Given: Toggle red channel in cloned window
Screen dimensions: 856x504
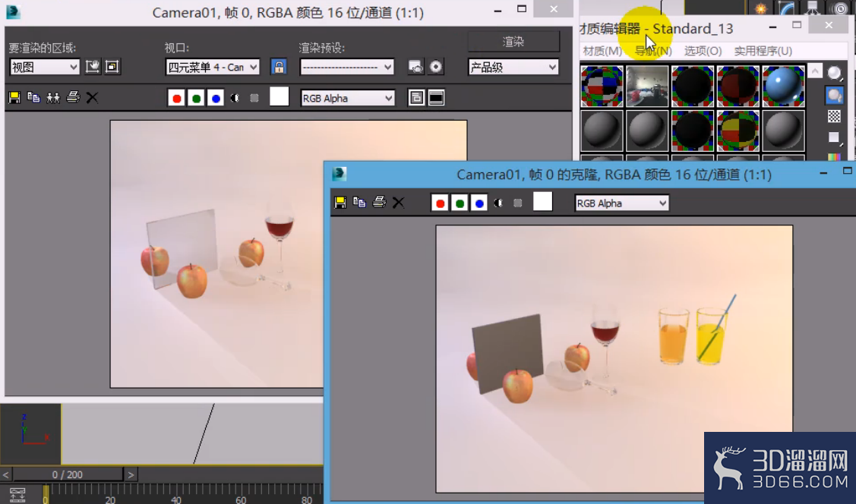Looking at the screenshot, I should click(x=440, y=203).
